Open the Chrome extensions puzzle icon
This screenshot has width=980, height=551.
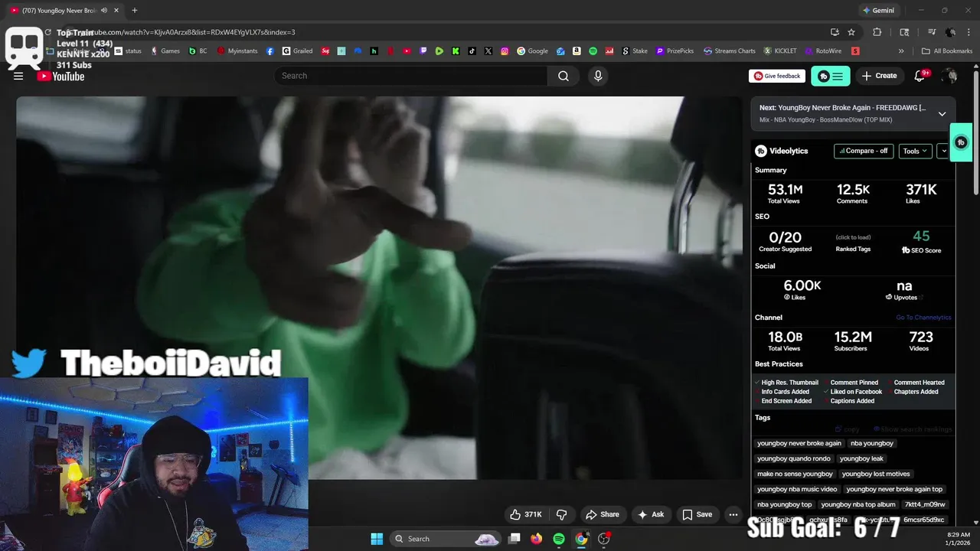[877, 32]
